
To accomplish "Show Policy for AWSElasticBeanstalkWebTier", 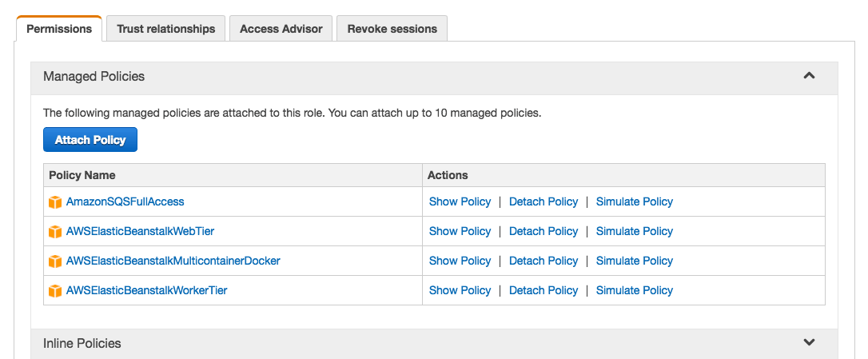I will pos(460,231).
